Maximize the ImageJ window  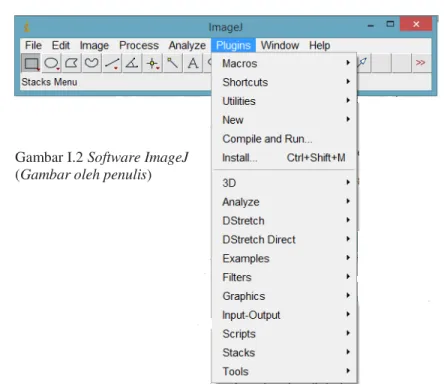pos(390,24)
